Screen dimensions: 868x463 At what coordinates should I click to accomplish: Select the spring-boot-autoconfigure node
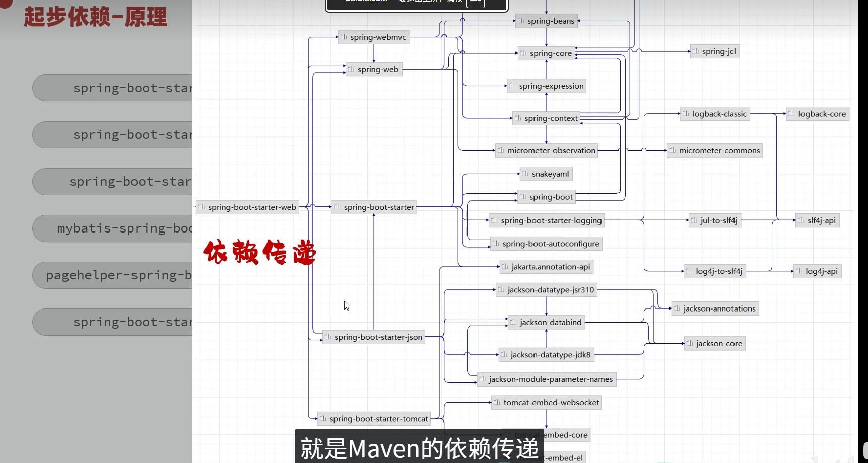tap(547, 244)
